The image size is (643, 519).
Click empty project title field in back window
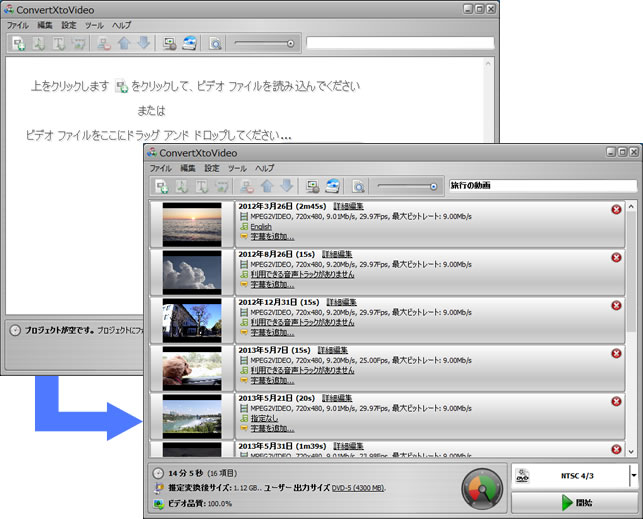point(400,43)
